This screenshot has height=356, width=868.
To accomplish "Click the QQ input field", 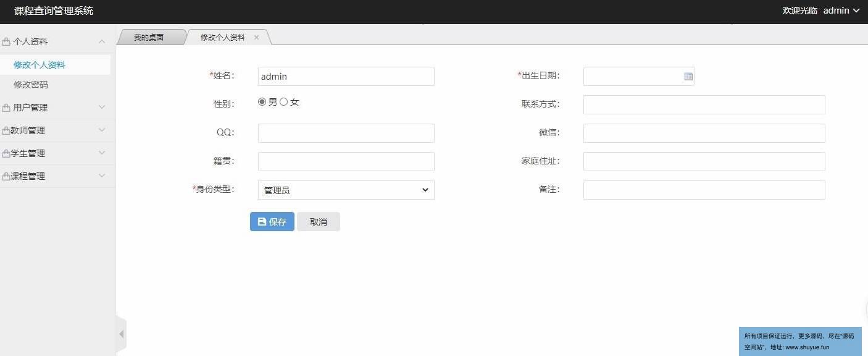I will click(346, 133).
